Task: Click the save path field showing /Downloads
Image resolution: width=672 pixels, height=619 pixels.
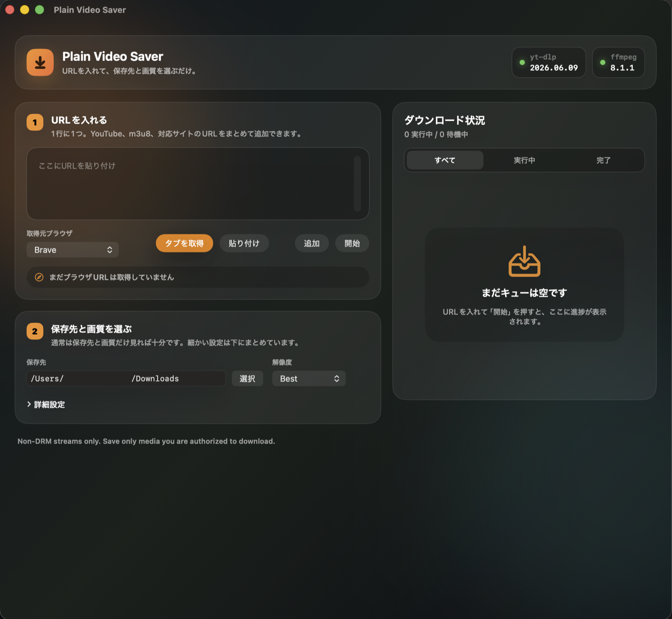Action: pyautogui.click(x=126, y=379)
